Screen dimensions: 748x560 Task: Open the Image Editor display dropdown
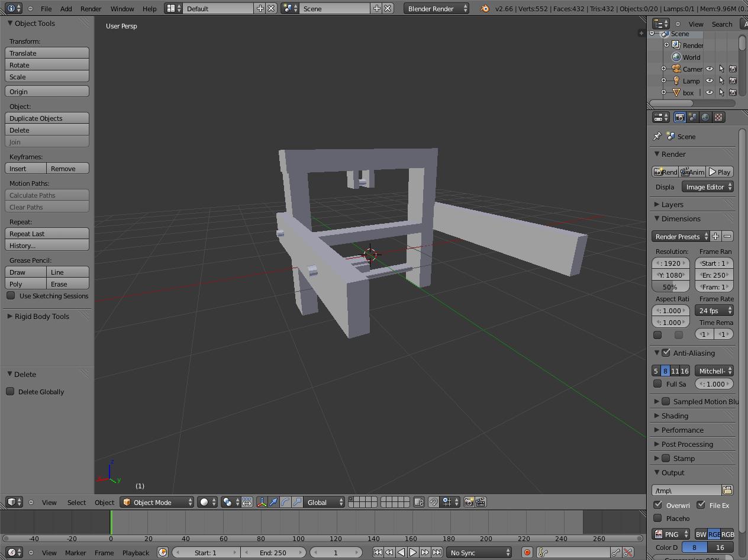pyautogui.click(x=708, y=186)
